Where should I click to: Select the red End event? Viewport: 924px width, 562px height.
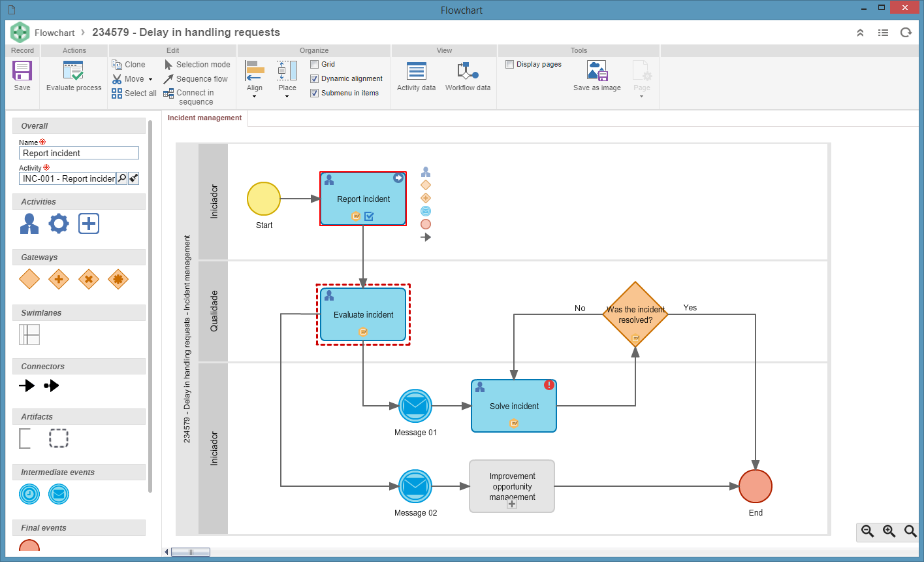click(x=756, y=486)
